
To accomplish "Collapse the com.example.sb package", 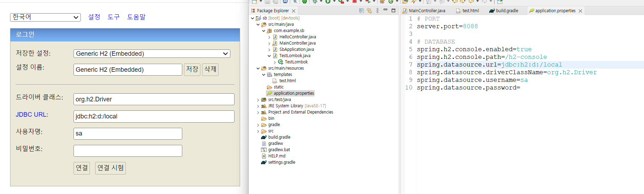I will point(264,31).
